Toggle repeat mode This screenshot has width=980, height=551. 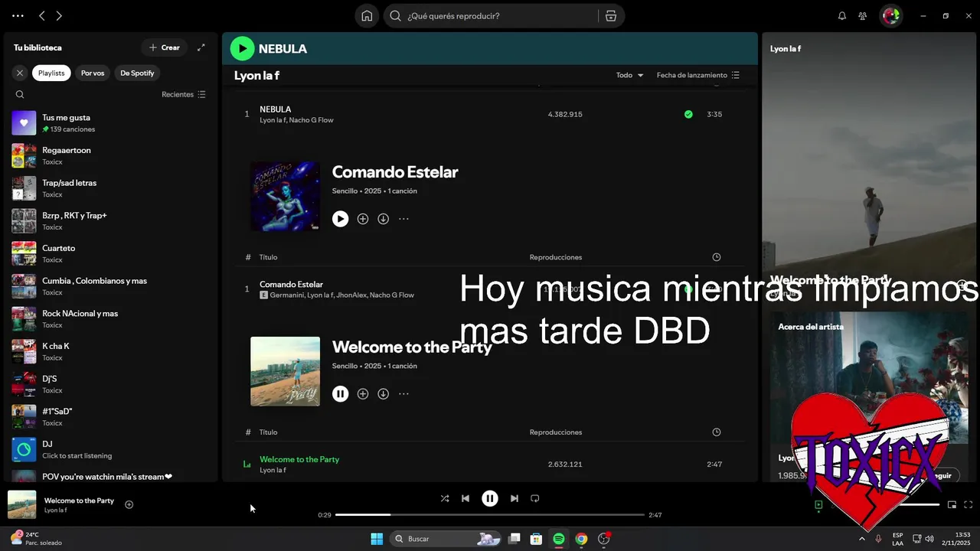[535, 498]
